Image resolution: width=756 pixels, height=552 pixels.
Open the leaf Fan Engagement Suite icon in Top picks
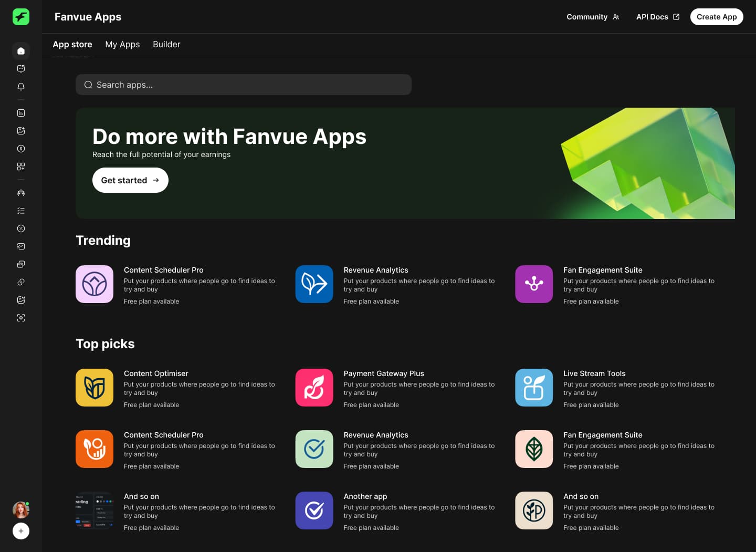point(534,449)
